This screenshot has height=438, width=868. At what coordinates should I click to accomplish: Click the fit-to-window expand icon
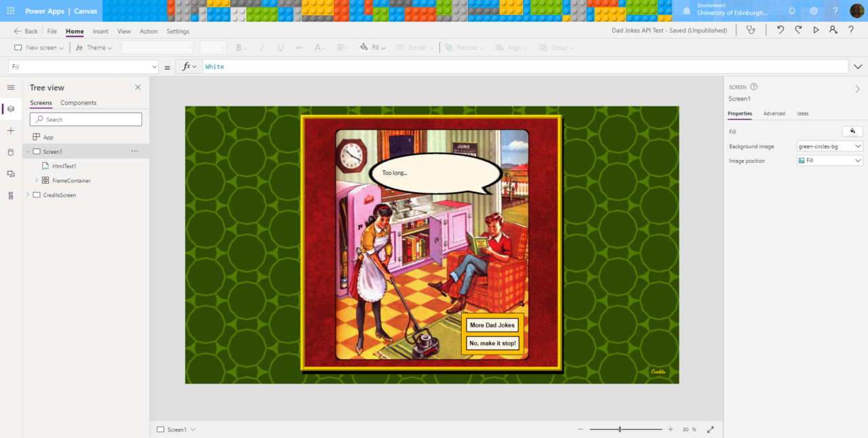[711, 429]
